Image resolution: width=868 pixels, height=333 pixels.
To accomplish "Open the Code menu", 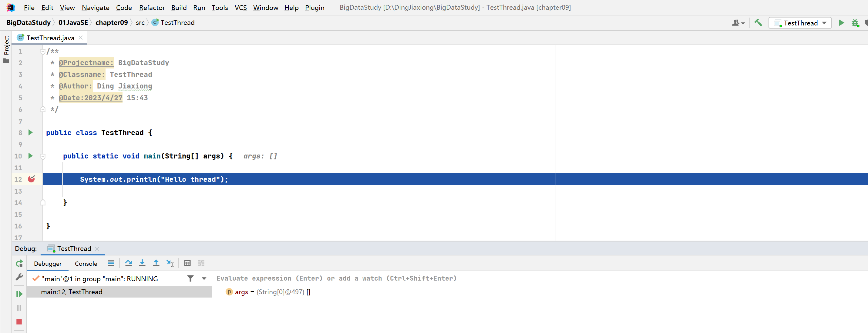I will coord(124,7).
